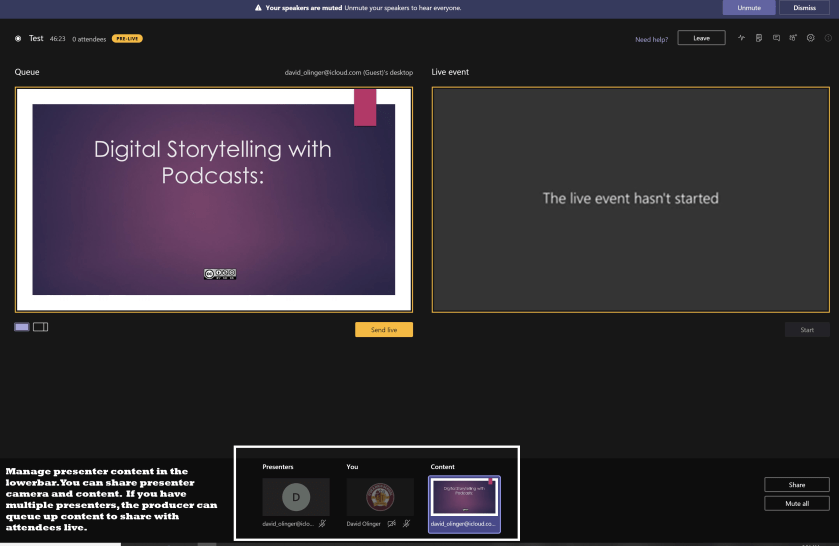Select the shared desktop Content thumbnail
839x546 pixels.
[464, 499]
